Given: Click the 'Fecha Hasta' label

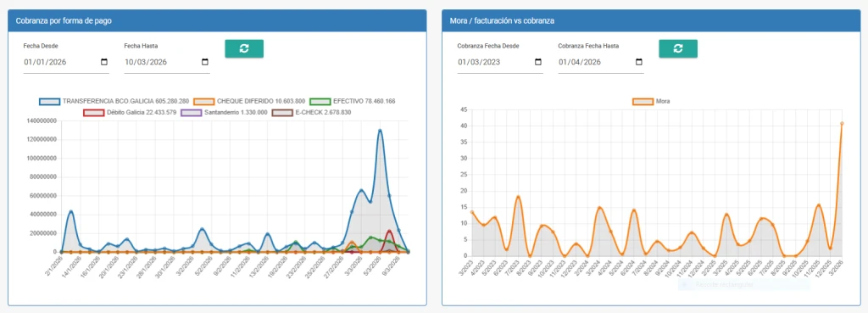Looking at the screenshot, I should (141, 46).
